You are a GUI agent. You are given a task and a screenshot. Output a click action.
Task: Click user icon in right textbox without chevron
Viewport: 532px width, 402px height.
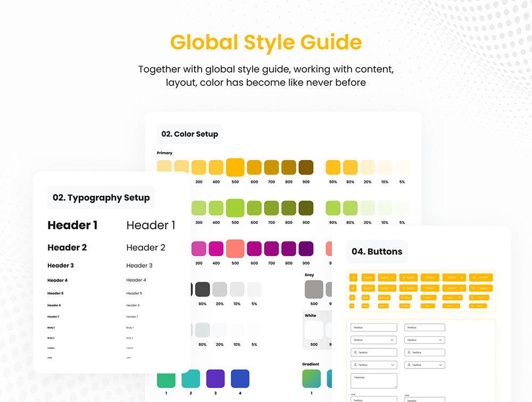pyautogui.click(x=409, y=353)
